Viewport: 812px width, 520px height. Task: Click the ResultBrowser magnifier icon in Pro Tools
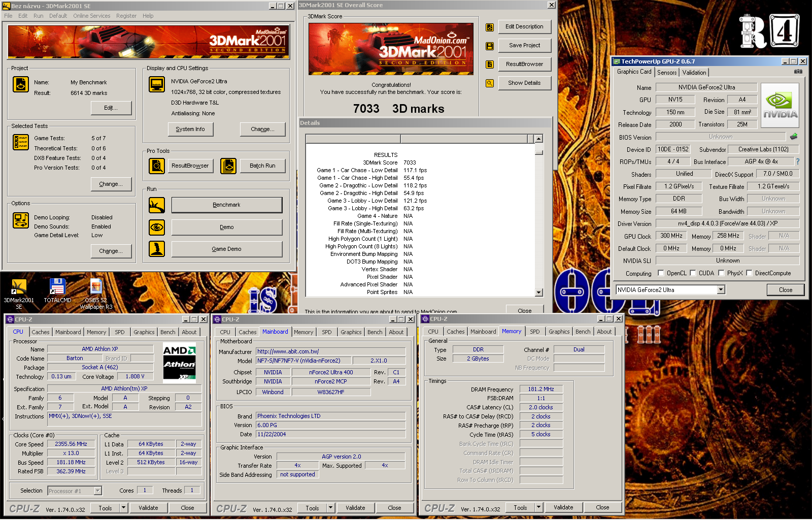point(157,166)
